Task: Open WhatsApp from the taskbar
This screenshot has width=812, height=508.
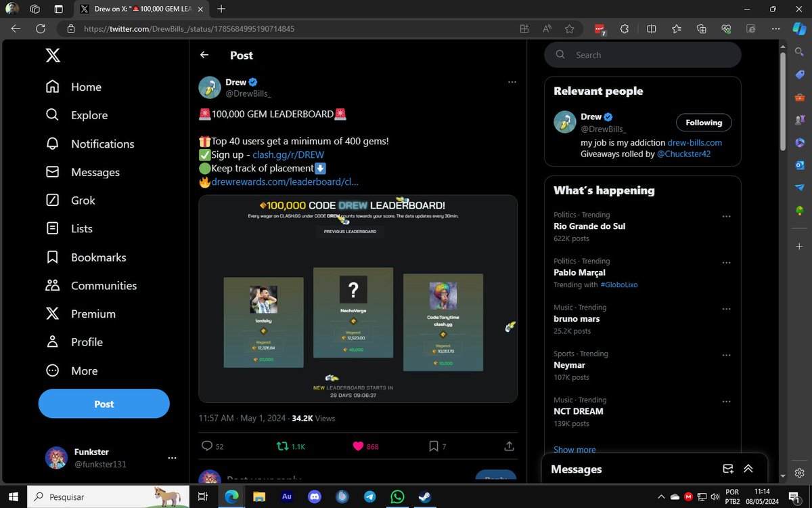Action: click(x=397, y=496)
